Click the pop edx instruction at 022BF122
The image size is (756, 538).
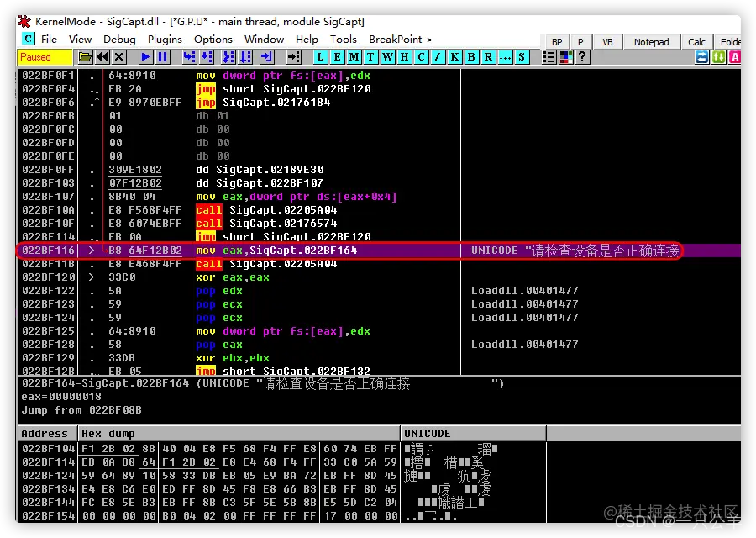pyautogui.click(x=219, y=291)
